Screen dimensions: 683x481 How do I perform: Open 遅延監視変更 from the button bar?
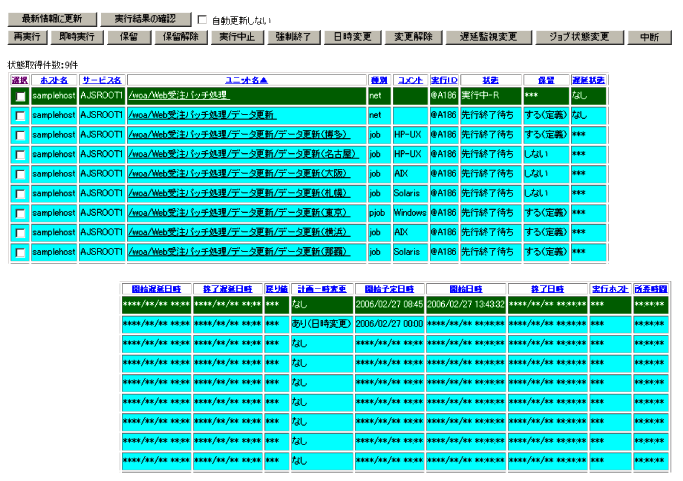[x=488, y=37]
